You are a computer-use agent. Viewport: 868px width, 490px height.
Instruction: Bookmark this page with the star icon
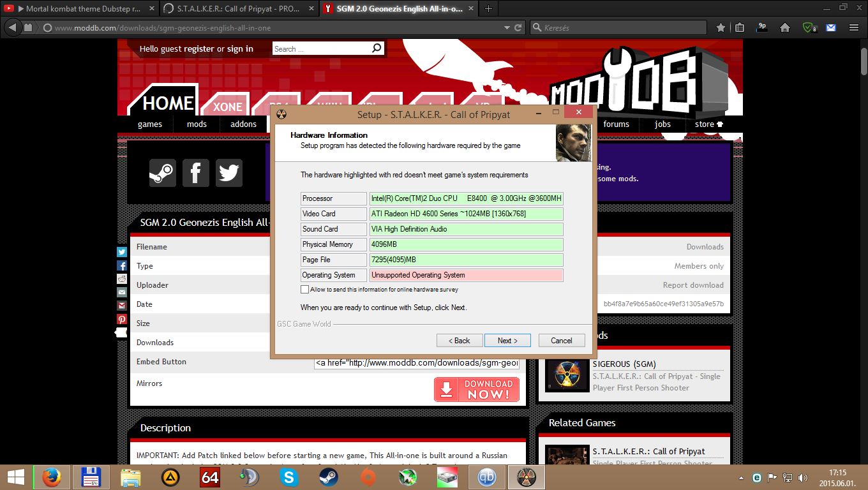click(721, 28)
